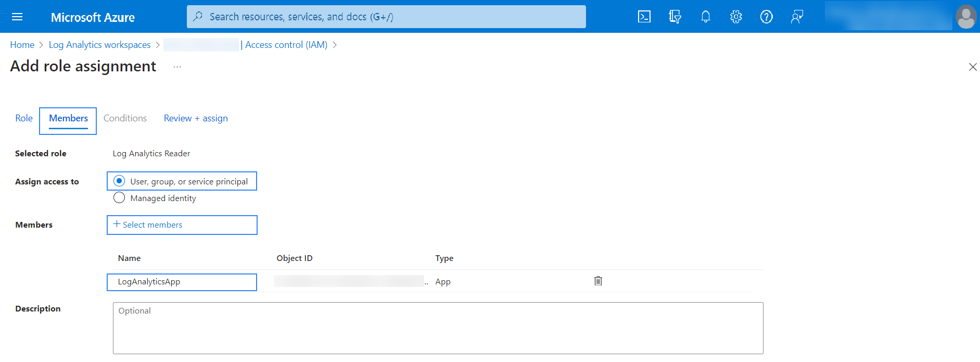This screenshot has width=980, height=362.
Task: Select the Managed identity radio button
Action: [x=119, y=198]
